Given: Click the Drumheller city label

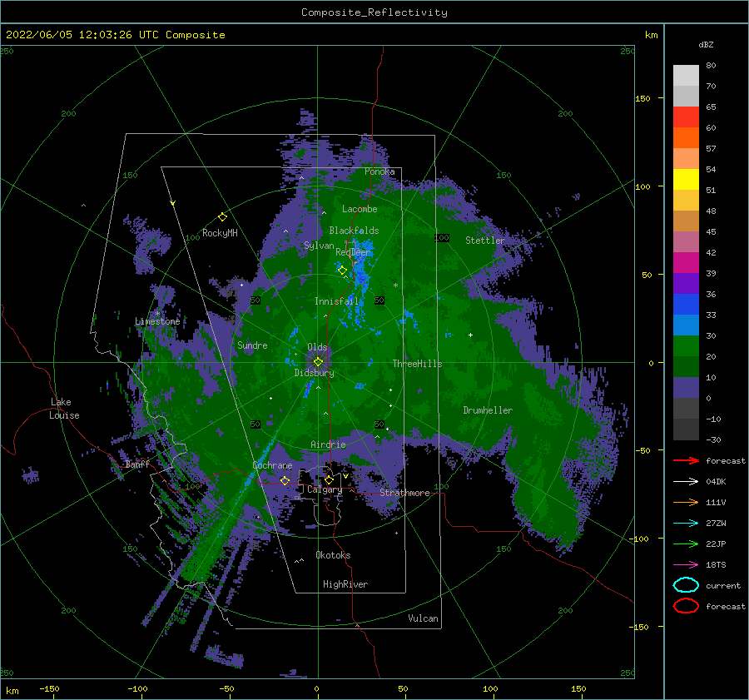Looking at the screenshot, I should [x=488, y=410].
